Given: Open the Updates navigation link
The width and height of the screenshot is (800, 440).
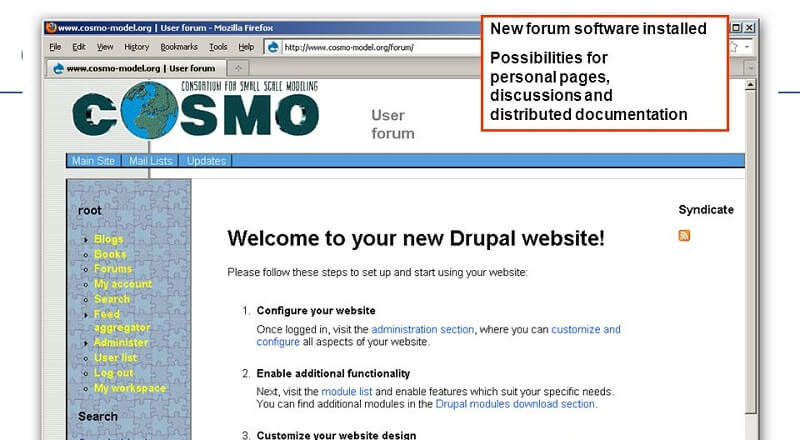Looking at the screenshot, I should (206, 161).
